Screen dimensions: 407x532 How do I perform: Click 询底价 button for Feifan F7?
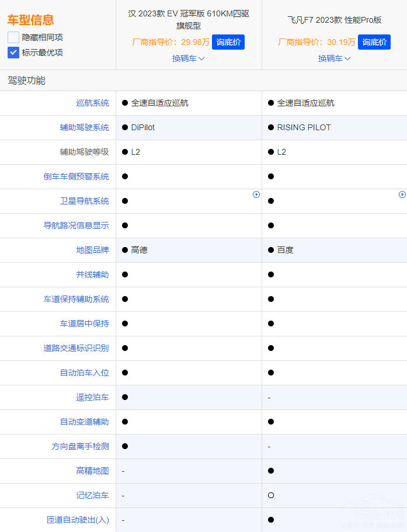(374, 42)
